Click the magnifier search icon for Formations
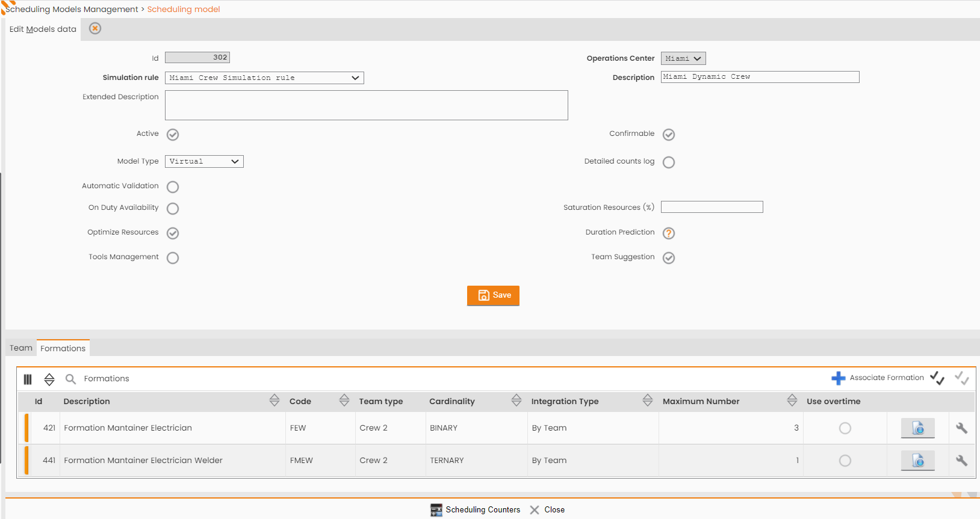Screen dimensions: 980x519 [70, 379]
